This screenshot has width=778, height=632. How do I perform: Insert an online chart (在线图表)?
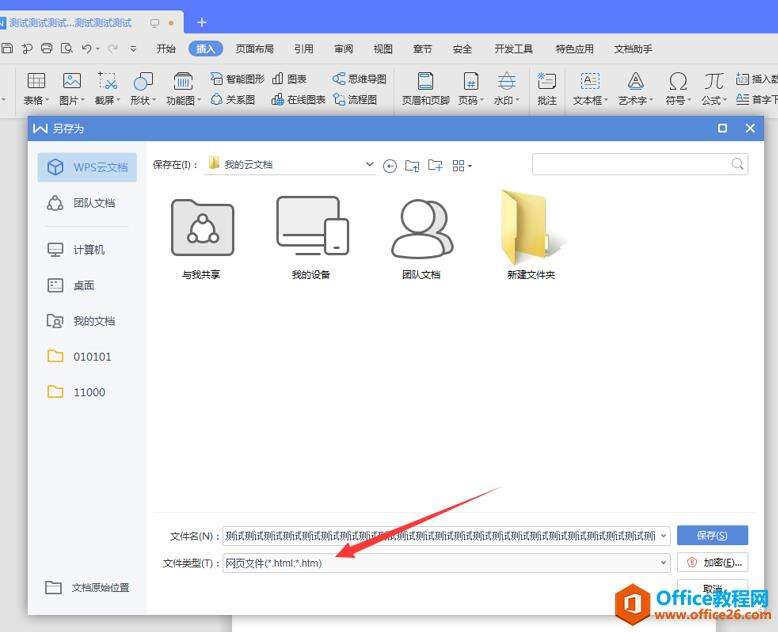pos(298,99)
